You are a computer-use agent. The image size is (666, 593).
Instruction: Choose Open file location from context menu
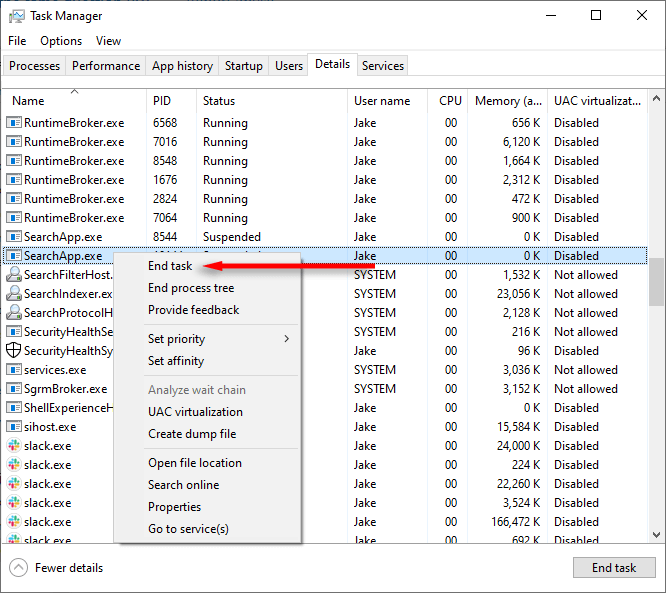click(195, 463)
